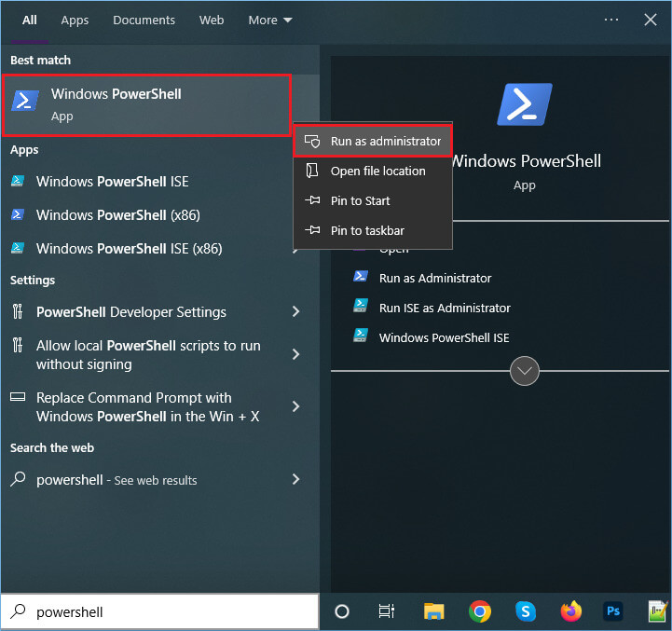Click Pin to Start in context menu

tap(373, 200)
